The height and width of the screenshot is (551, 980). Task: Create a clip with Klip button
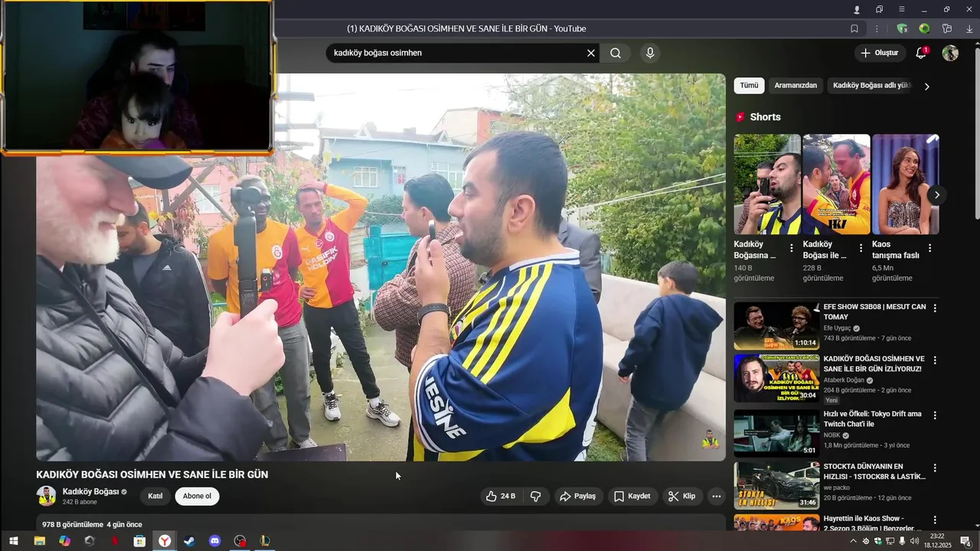point(681,496)
